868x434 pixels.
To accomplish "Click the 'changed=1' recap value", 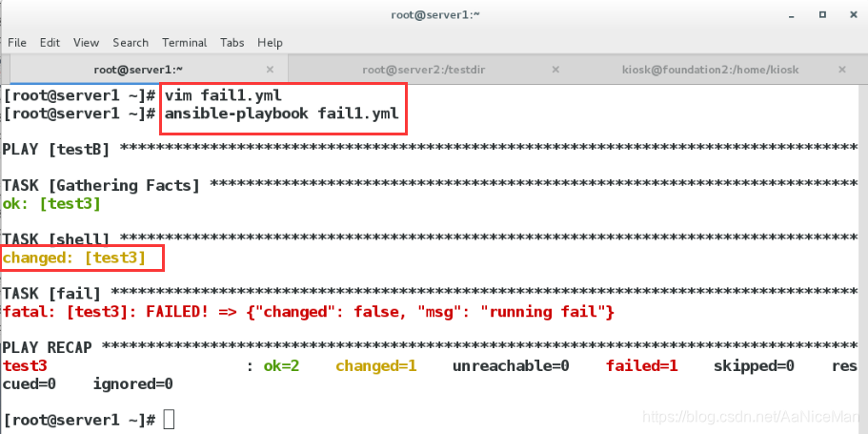I will tap(376, 366).
